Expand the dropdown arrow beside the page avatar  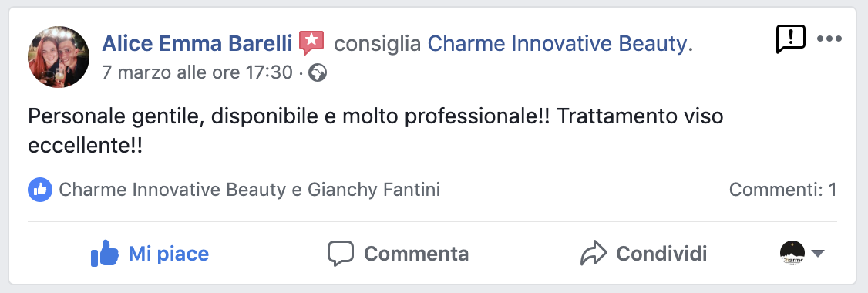point(818,254)
